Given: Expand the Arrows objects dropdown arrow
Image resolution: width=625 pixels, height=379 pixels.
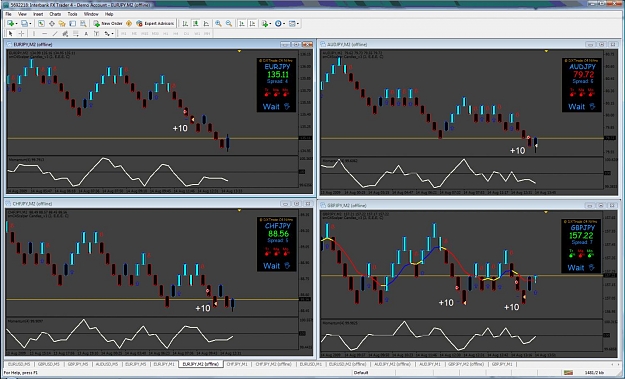Looking at the screenshot, I should coord(113,33).
